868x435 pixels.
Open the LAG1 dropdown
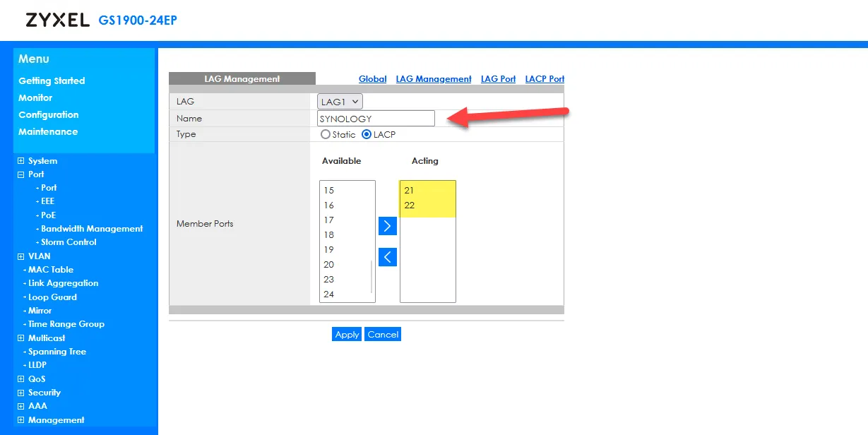point(340,102)
